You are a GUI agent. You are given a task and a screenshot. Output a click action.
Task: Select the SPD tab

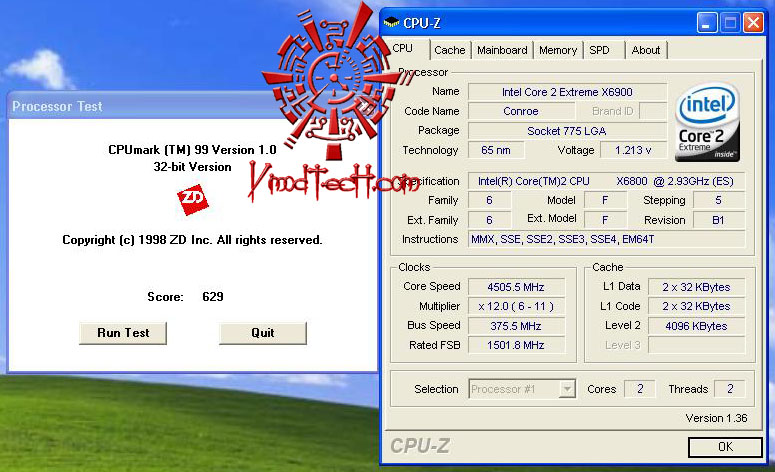coord(599,50)
